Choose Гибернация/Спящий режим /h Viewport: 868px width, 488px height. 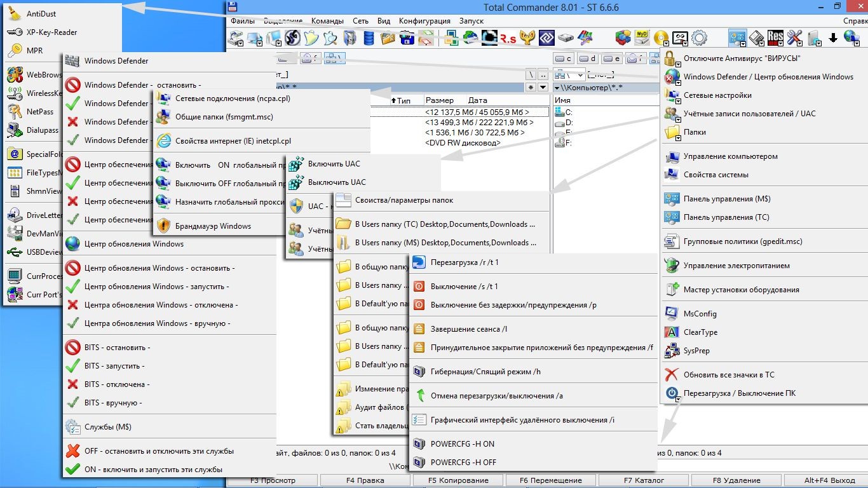tap(532, 371)
